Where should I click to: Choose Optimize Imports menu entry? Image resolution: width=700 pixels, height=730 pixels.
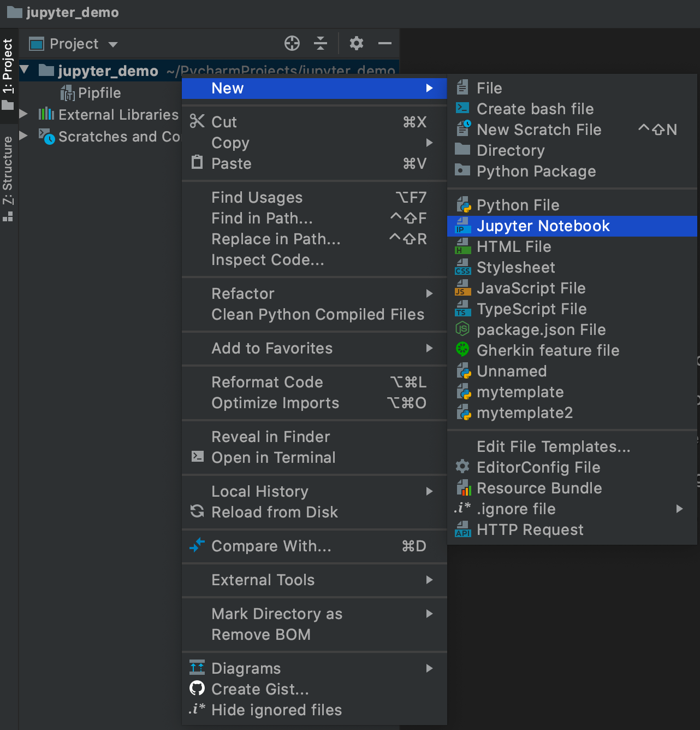point(315,403)
